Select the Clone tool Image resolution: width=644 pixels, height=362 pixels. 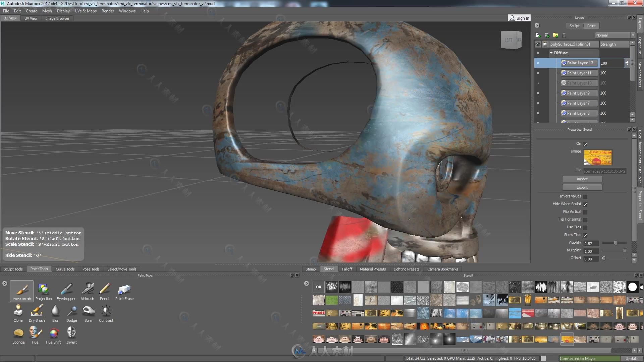pos(18,313)
